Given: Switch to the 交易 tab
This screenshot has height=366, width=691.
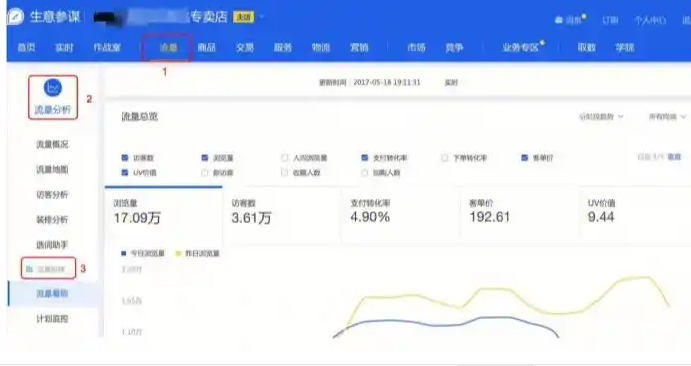Looking at the screenshot, I should (x=245, y=48).
